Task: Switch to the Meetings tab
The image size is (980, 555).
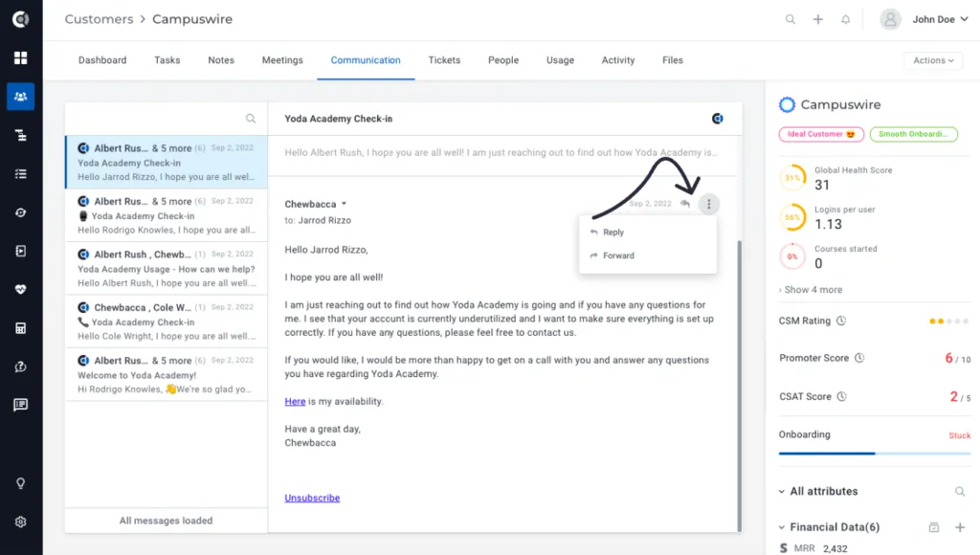Action: click(282, 60)
